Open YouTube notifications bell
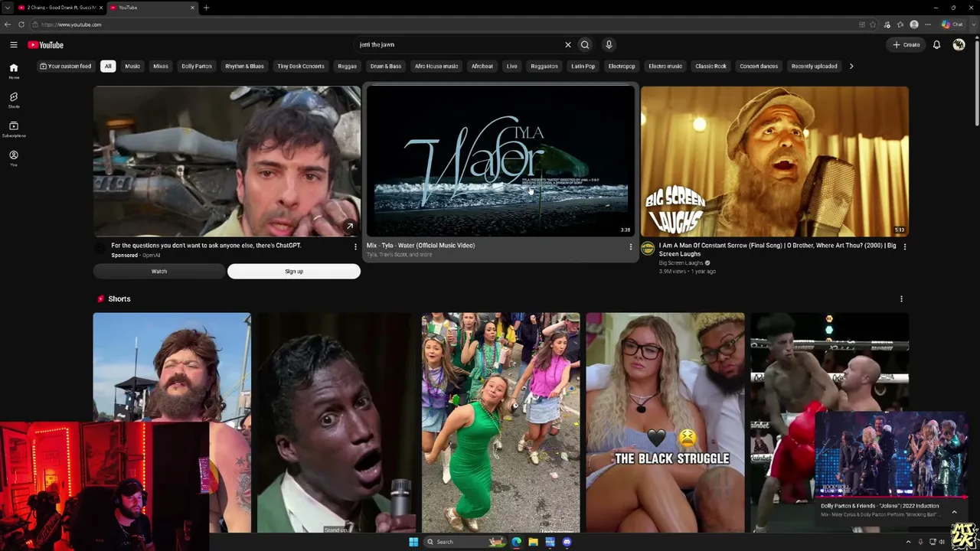 click(936, 45)
